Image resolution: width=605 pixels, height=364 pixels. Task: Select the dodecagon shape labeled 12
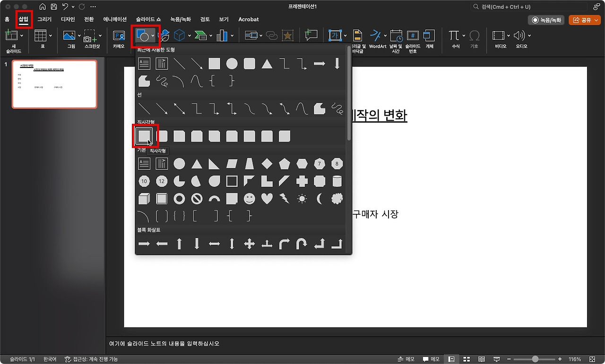point(162,181)
